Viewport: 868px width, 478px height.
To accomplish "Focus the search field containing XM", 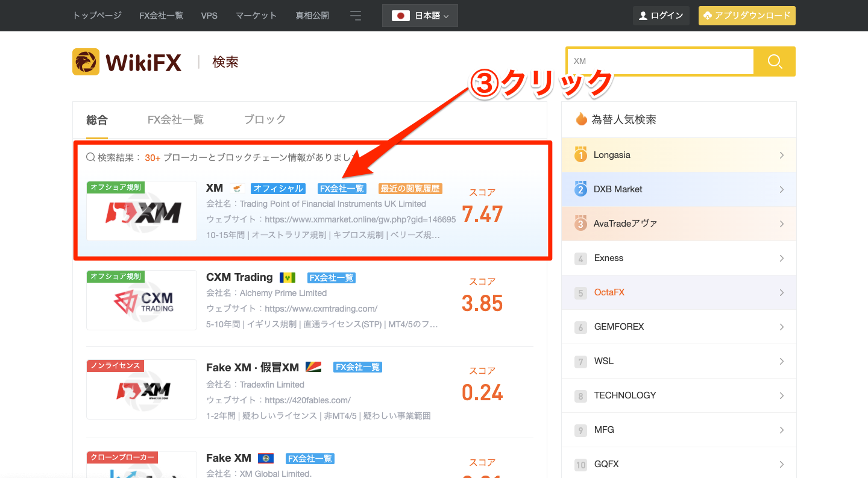I will pyautogui.click(x=661, y=61).
